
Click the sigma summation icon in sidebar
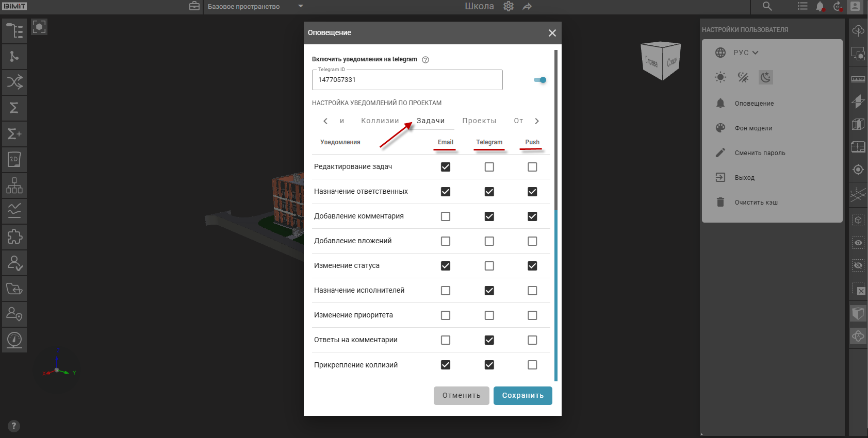(14, 108)
